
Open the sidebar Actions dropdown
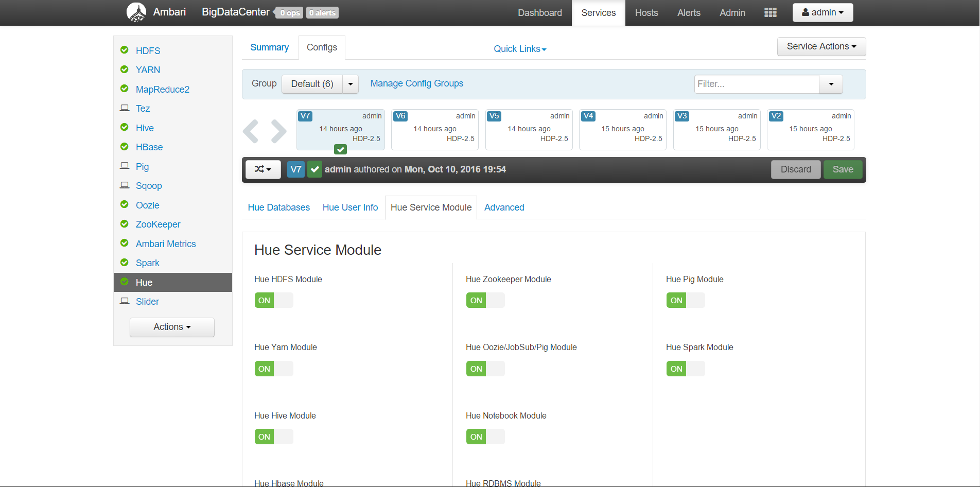[172, 327]
